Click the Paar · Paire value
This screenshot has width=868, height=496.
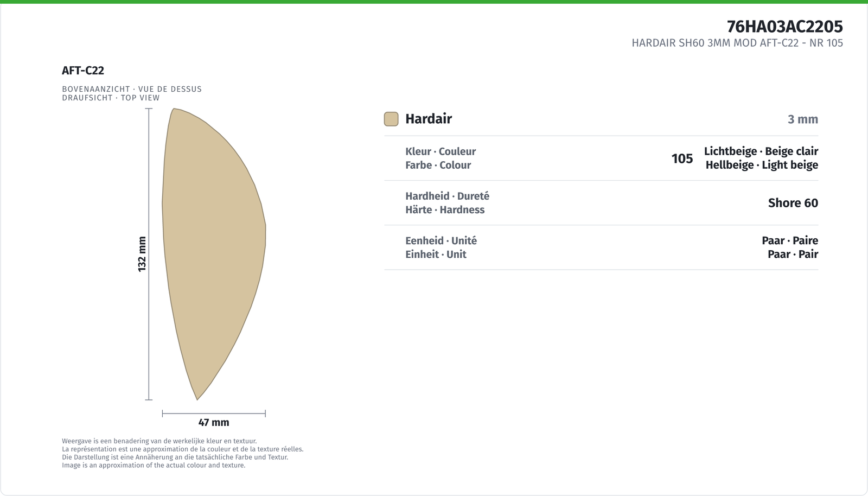[x=790, y=240]
